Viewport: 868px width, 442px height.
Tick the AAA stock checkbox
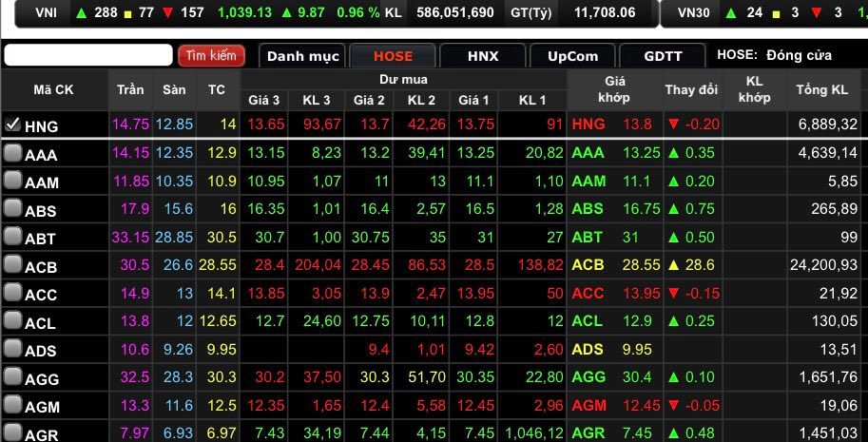[12, 153]
